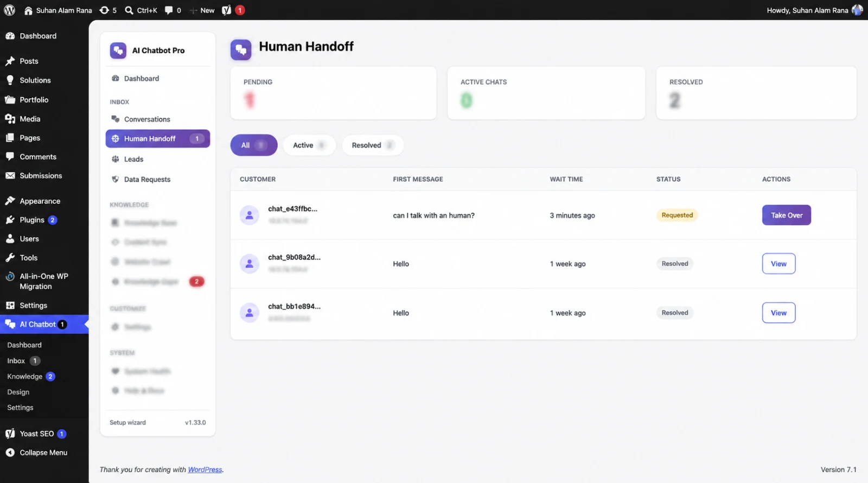Open the Ctrl+K search icon
The image size is (868, 483).
tap(129, 10)
